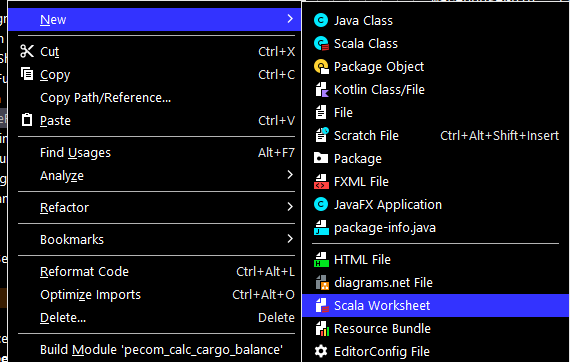Create a new HTML File
570x362 pixels.
pyautogui.click(x=435, y=260)
